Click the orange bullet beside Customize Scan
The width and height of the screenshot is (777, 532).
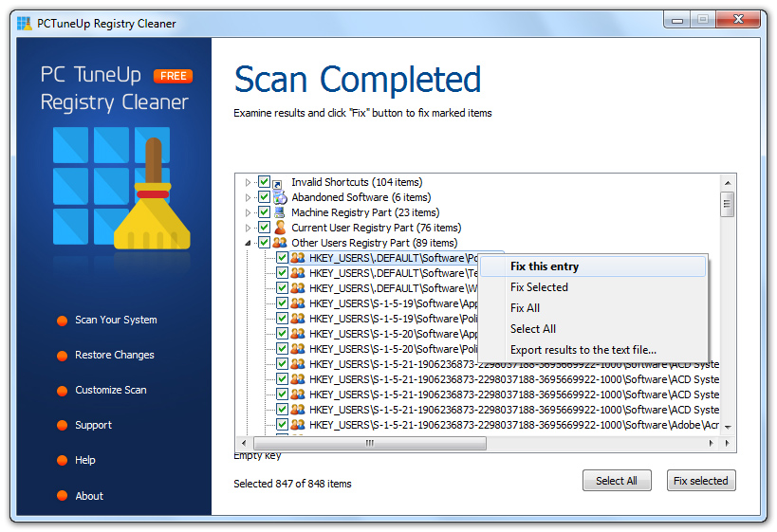[62, 391]
